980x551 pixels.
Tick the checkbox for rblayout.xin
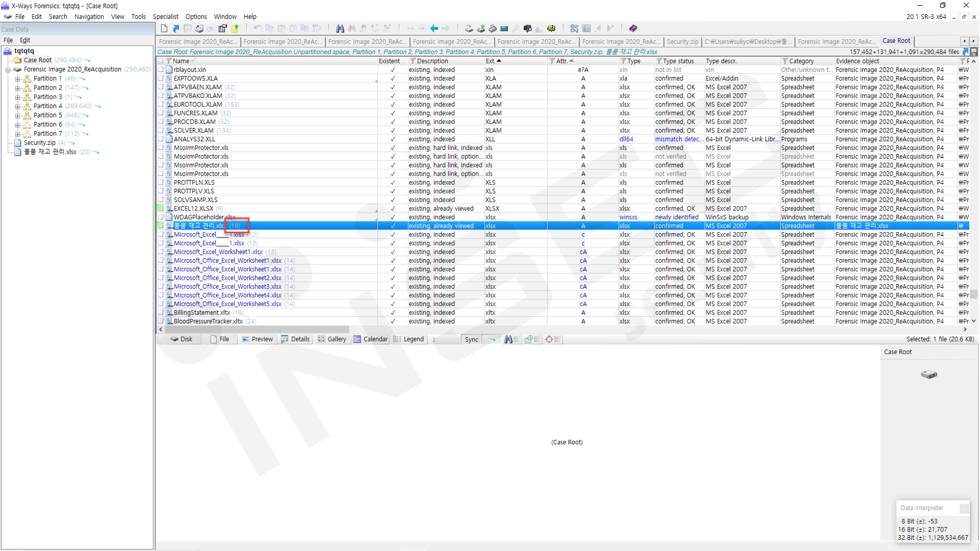pyautogui.click(x=161, y=70)
